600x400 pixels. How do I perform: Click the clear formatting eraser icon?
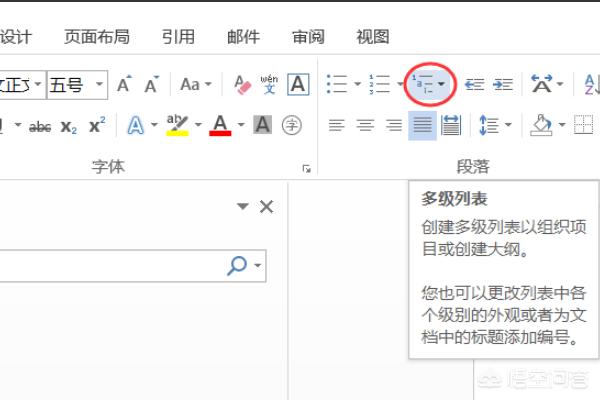241,85
